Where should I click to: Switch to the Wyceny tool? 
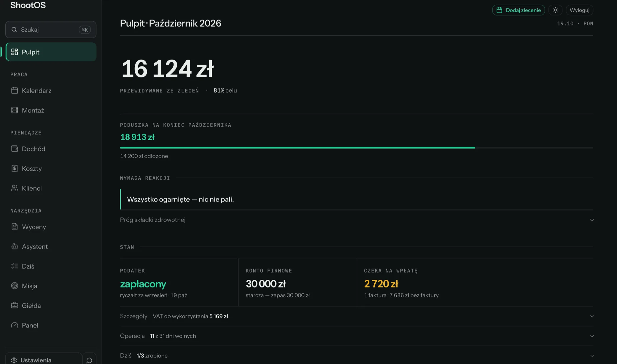51,227
